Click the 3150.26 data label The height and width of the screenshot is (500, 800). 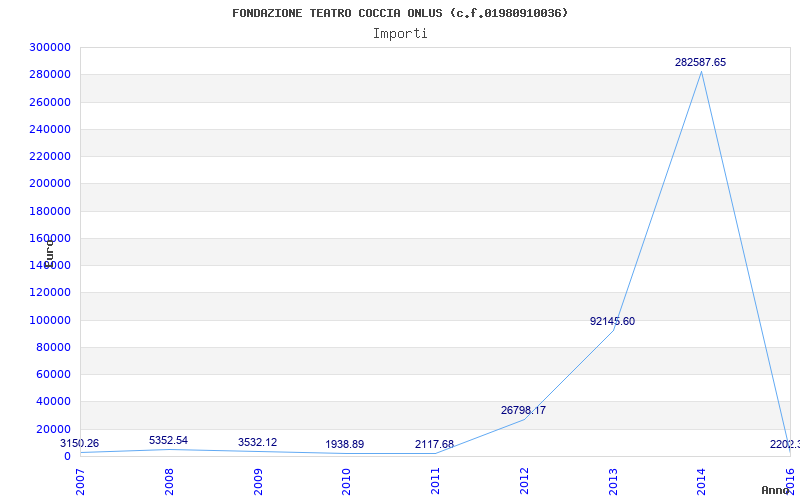tap(80, 443)
